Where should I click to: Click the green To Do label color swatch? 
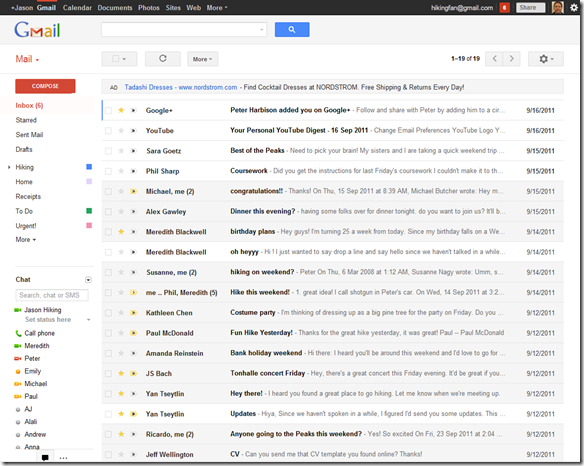click(89, 211)
